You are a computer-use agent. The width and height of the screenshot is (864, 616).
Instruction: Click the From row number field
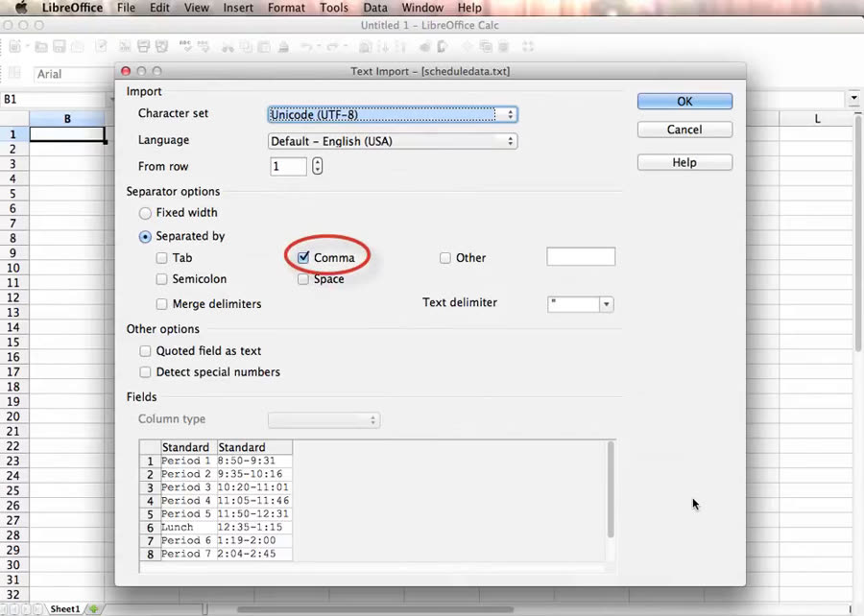click(x=288, y=166)
